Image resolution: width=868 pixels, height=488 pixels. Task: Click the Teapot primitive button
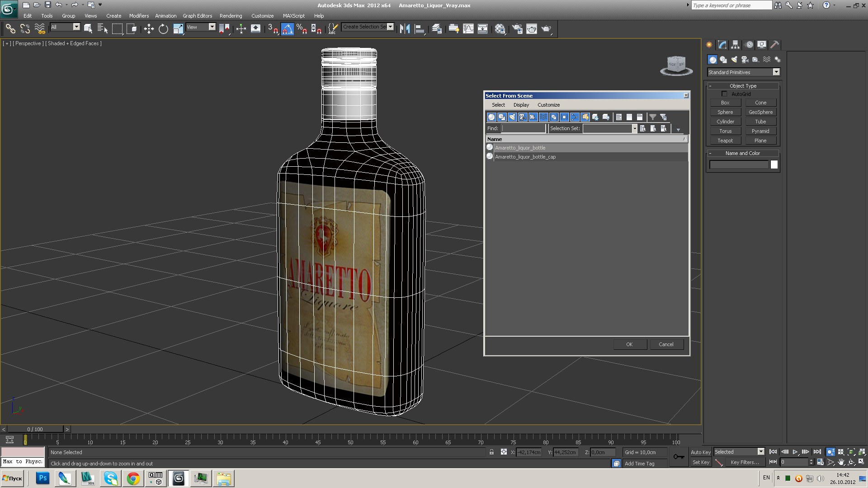tap(725, 141)
